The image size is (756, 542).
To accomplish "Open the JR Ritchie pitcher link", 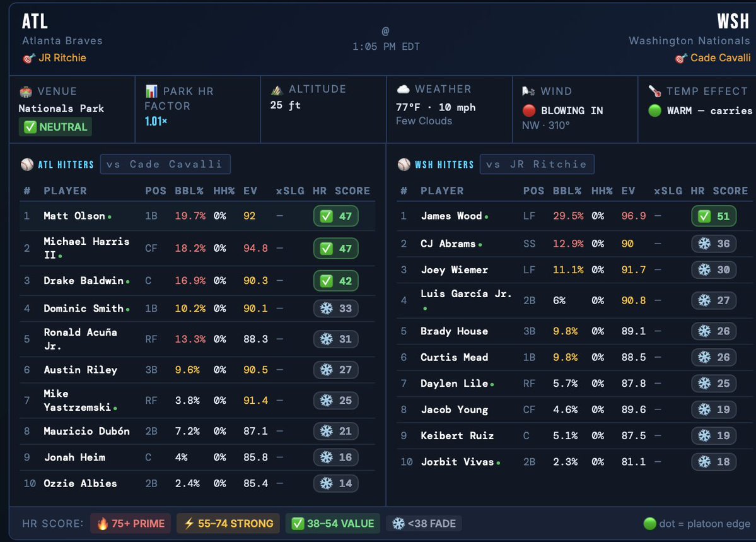I will point(62,58).
